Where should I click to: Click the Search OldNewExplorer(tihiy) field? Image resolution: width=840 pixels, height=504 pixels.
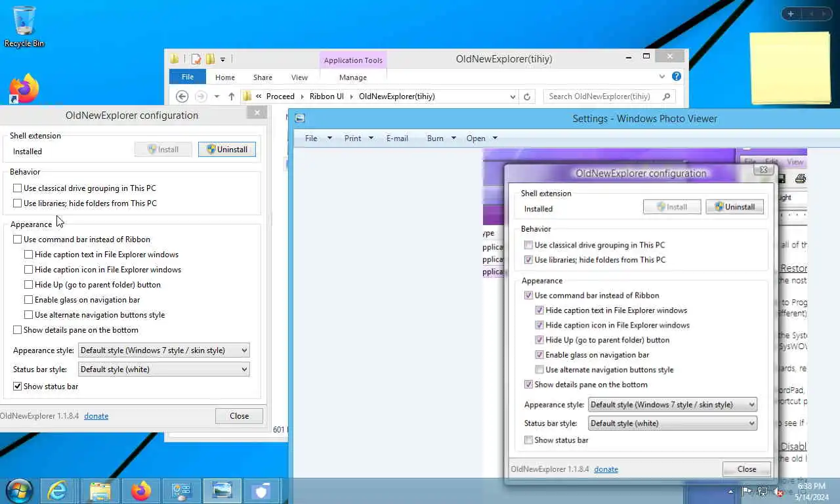click(x=609, y=96)
